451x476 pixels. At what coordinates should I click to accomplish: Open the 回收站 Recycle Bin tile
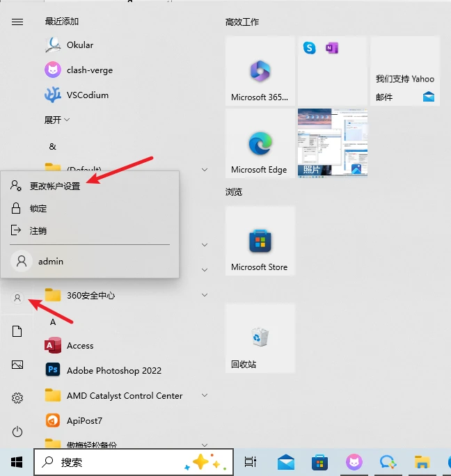(260, 338)
